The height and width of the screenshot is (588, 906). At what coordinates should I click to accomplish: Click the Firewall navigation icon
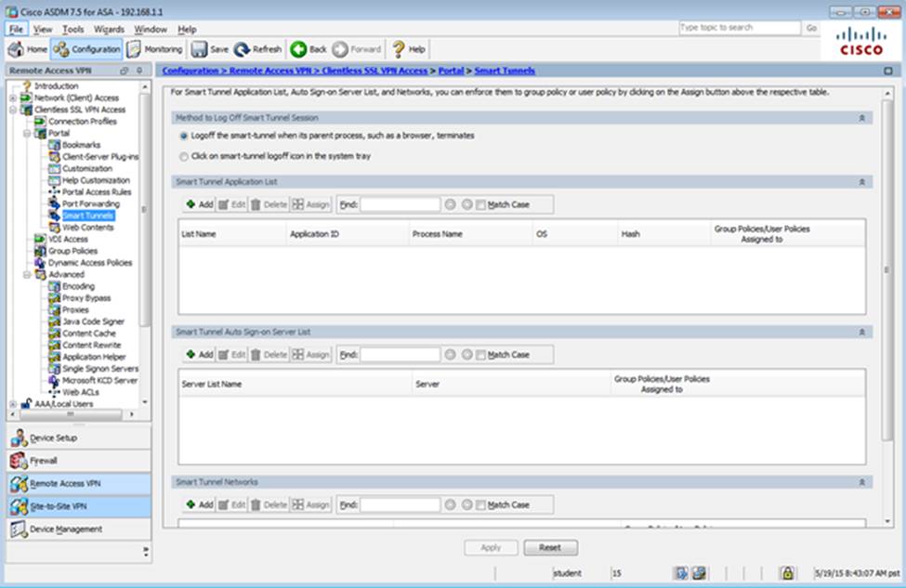point(20,461)
